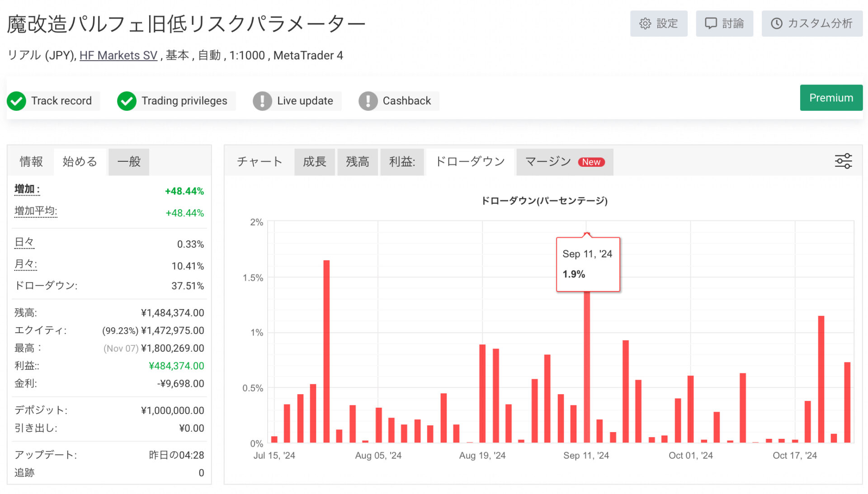Viewport: 868px width, 494px height.
Task: Switch to the 始める tab
Action: click(x=80, y=162)
